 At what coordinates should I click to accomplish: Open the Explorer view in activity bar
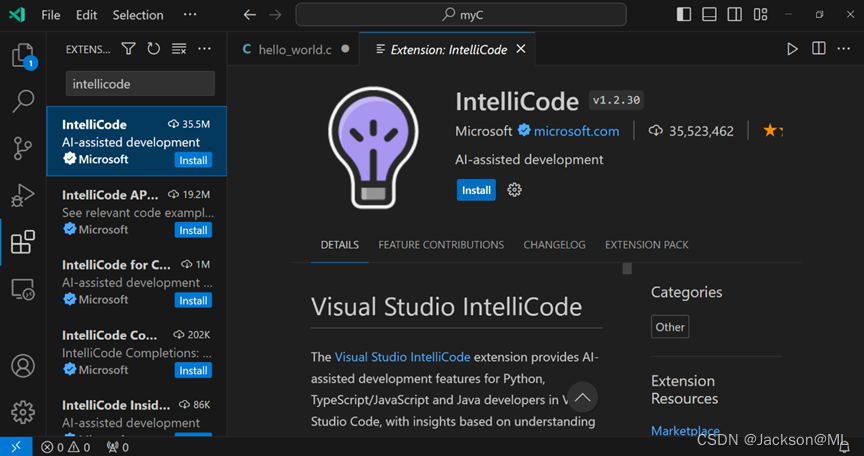[23, 56]
